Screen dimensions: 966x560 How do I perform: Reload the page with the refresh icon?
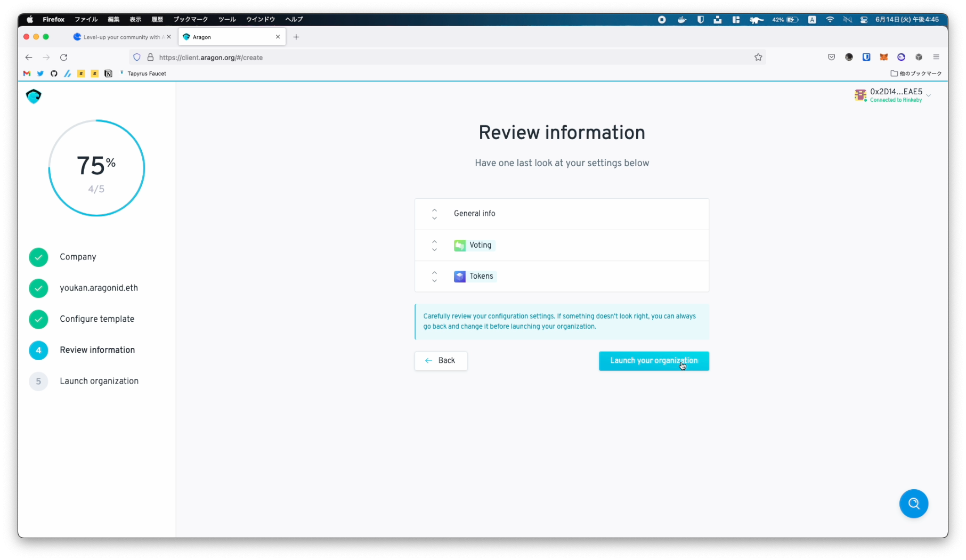click(x=64, y=58)
